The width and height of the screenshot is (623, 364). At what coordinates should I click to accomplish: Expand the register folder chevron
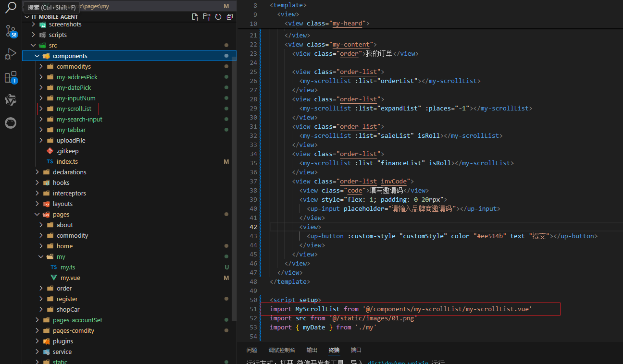(41, 299)
